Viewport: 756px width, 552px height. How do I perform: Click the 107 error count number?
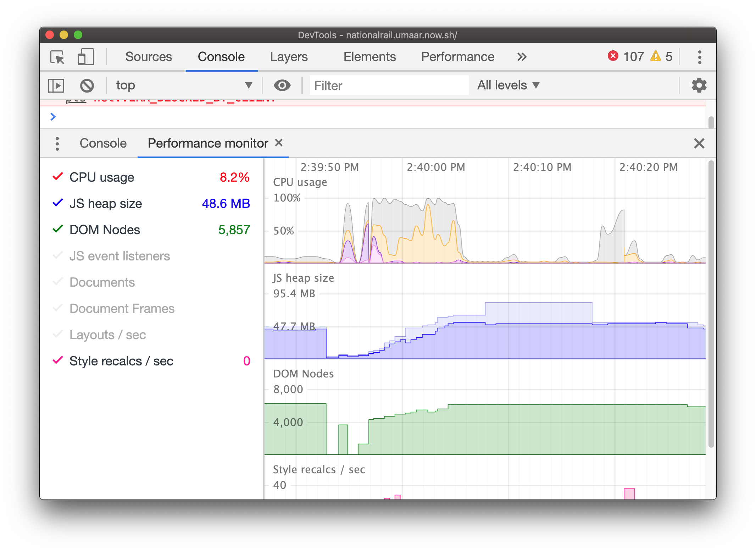click(633, 56)
